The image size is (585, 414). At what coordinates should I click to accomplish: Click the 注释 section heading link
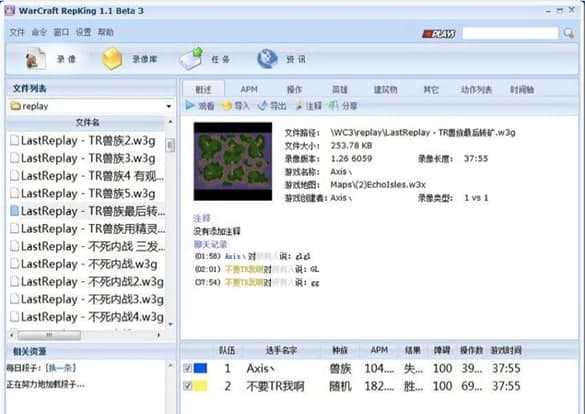pos(202,218)
